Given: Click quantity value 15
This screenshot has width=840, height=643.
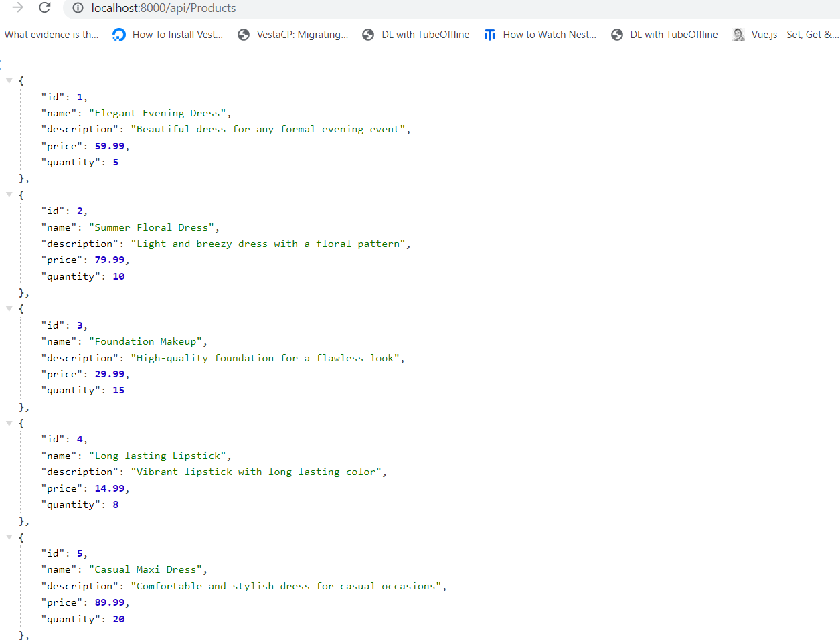Looking at the screenshot, I should (x=118, y=390).
